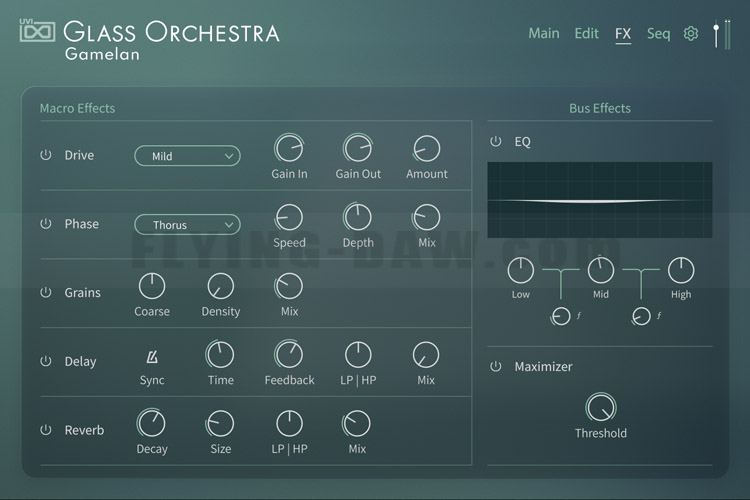Click the Mid-High crossover frequency knob
Viewport: 750px width, 500px height.
(x=641, y=316)
